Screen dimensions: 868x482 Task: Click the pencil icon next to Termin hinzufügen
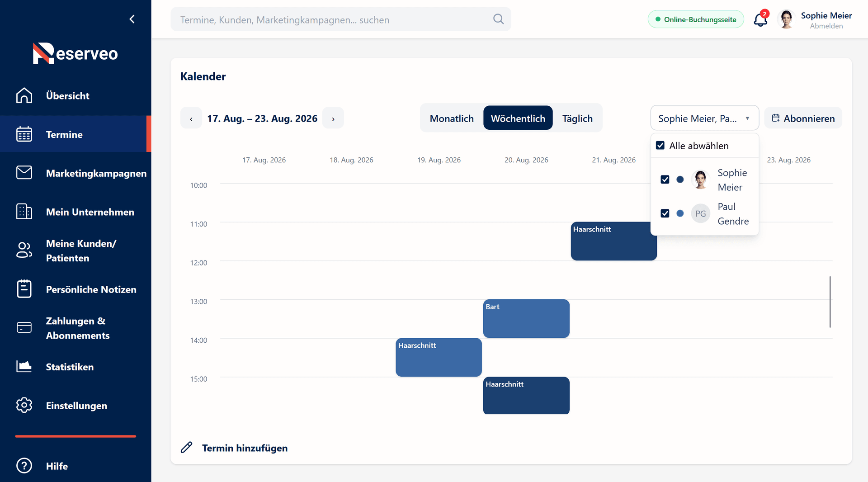coord(187,448)
